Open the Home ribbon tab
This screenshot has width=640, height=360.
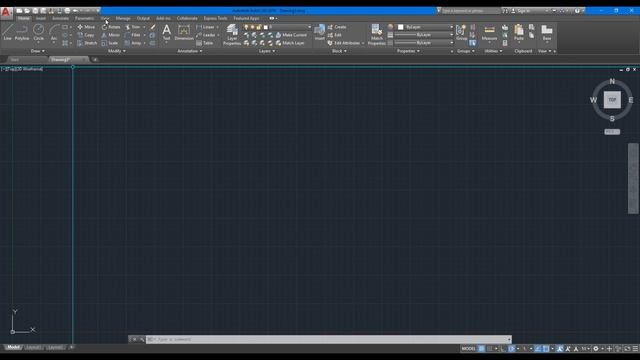(x=23, y=18)
